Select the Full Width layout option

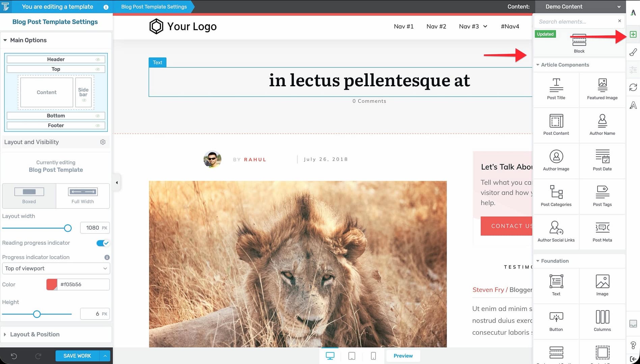click(x=83, y=196)
